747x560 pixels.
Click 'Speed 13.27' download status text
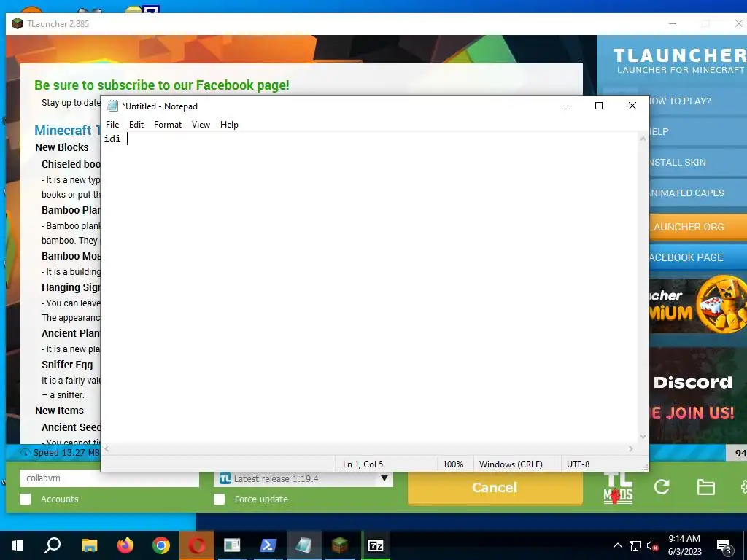point(66,452)
